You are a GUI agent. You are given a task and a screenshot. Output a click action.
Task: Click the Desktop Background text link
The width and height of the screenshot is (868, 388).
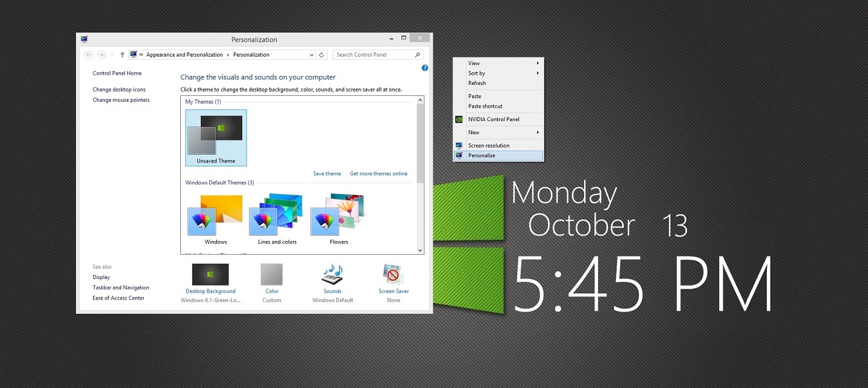(x=210, y=292)
